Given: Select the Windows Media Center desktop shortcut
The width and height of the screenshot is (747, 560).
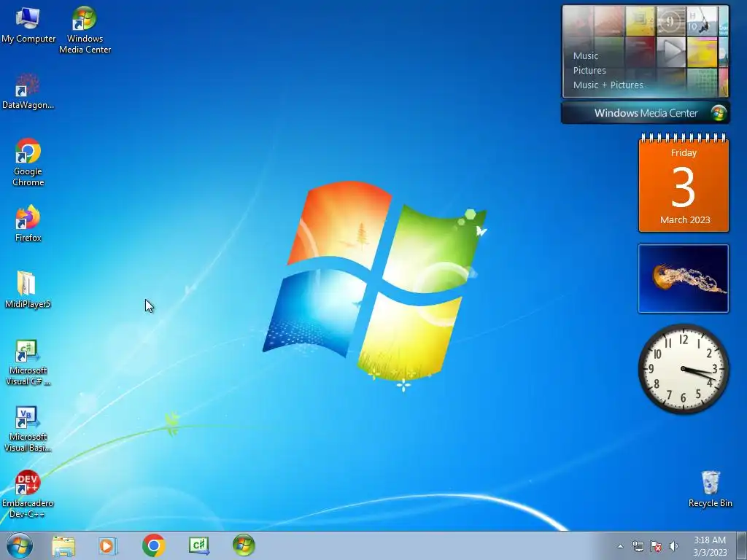Looking at the screenshot, I should pyautogui.click(x=85, y=29).
